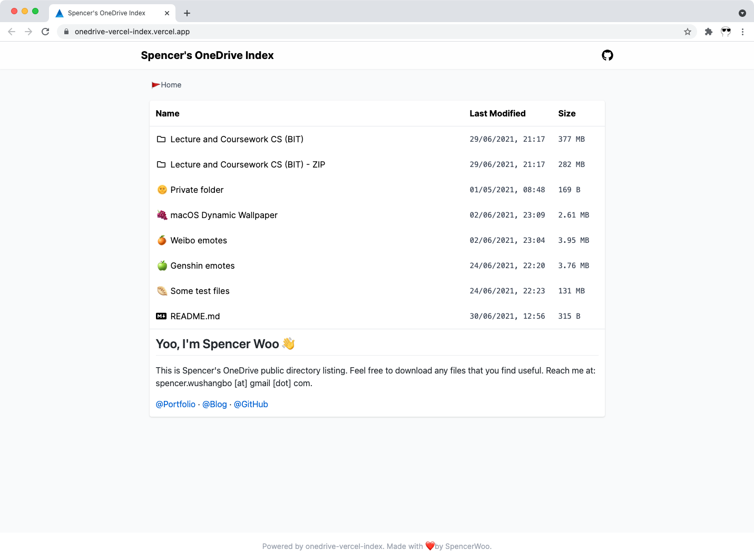
Task: Open Lecture and Coursework CS (BIT) folder
Action: point(237,139)
